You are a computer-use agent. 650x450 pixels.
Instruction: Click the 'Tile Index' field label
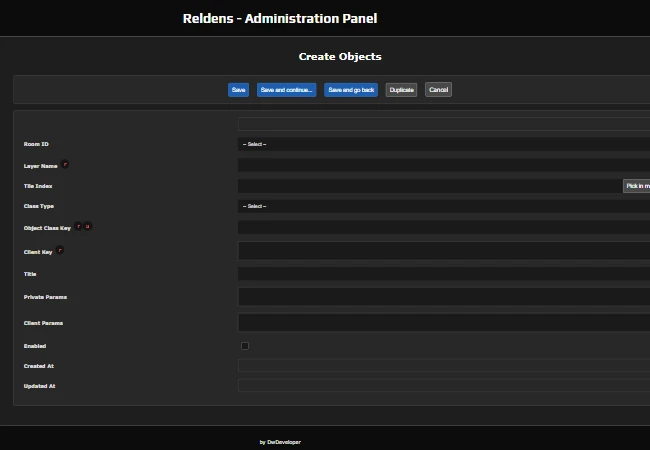click(38, 186)
